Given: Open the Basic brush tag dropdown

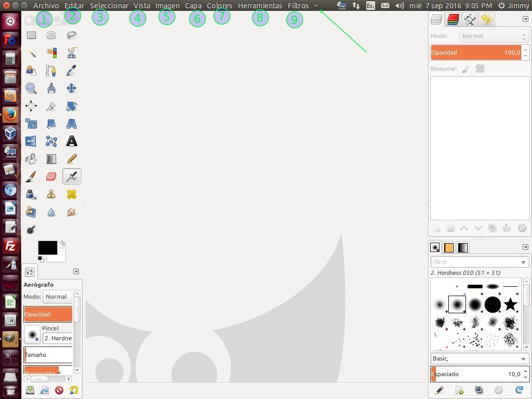Looking at the screenshot, I should [479, 358].
